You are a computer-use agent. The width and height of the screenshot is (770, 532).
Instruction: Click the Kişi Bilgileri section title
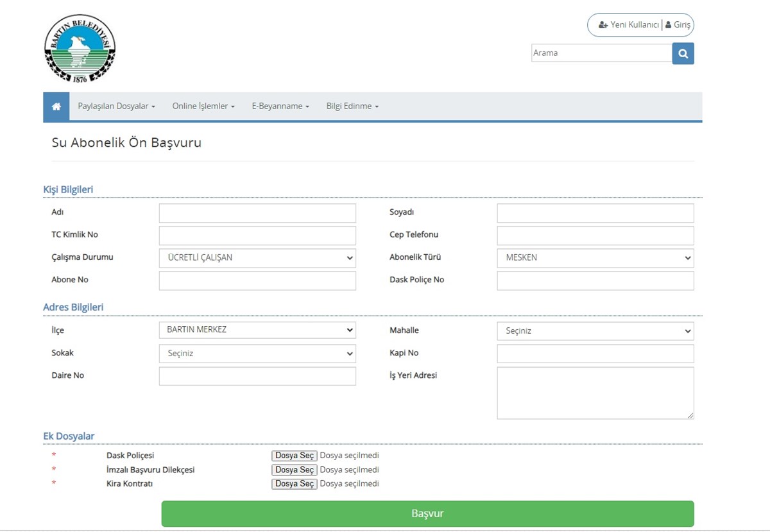(68, 189)
